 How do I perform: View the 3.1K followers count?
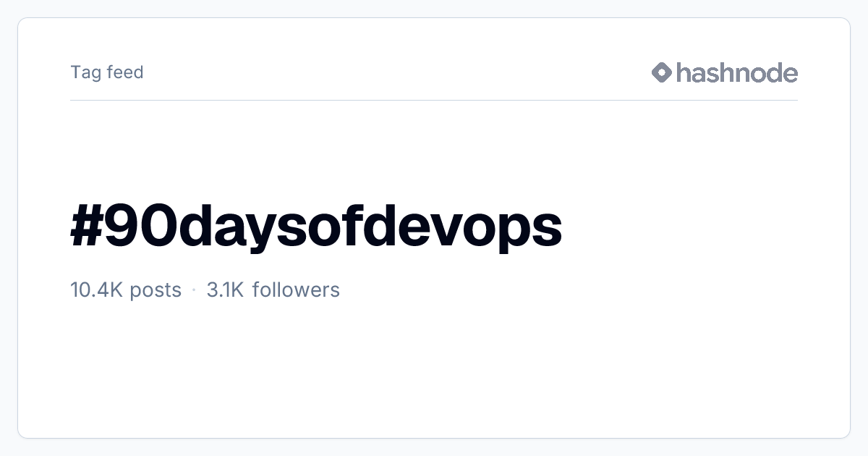tap(273, 290)
